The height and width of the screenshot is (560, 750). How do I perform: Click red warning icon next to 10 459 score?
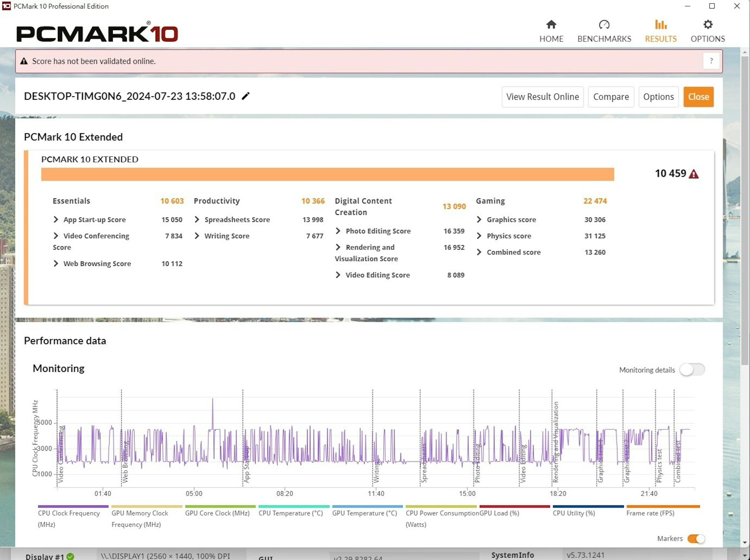(x=693, y=174)
